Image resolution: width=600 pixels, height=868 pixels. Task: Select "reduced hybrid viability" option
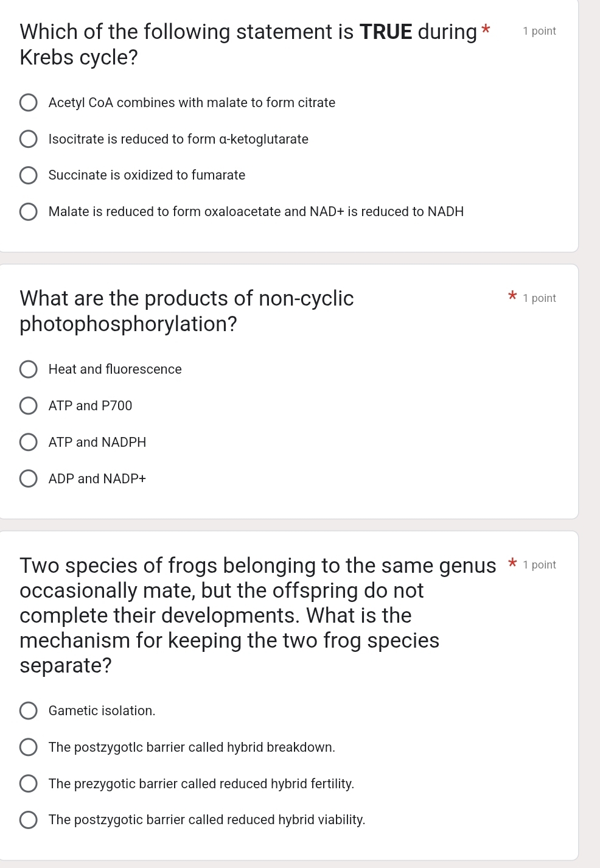pos(29,820)
